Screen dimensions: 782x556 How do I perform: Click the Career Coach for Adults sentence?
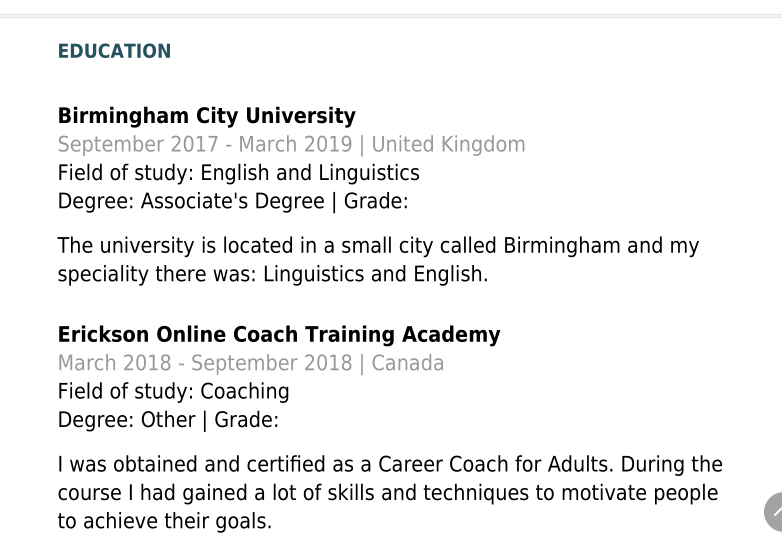coord(390,465)
